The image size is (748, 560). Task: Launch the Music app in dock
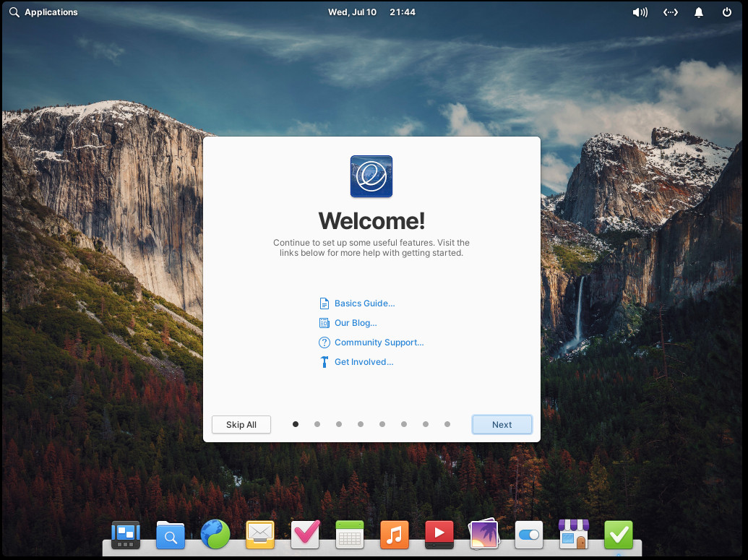tap(395, 535)
